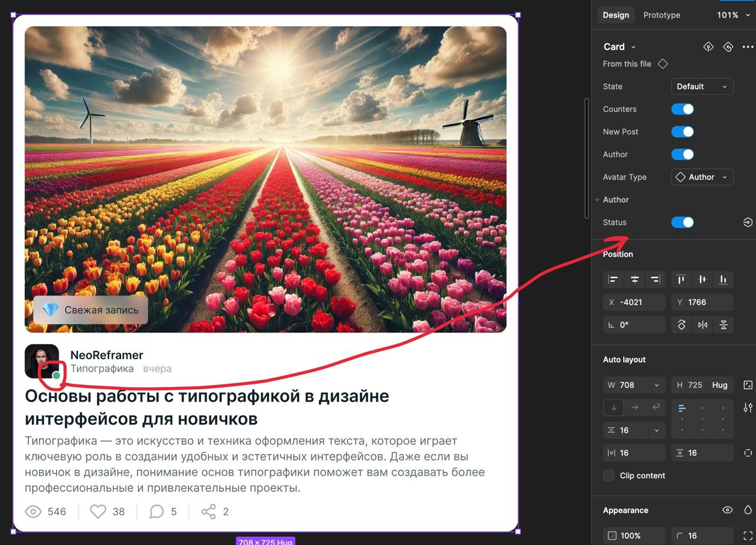
Task: Flip the card horizontally
Action: [x=702, y=325]
